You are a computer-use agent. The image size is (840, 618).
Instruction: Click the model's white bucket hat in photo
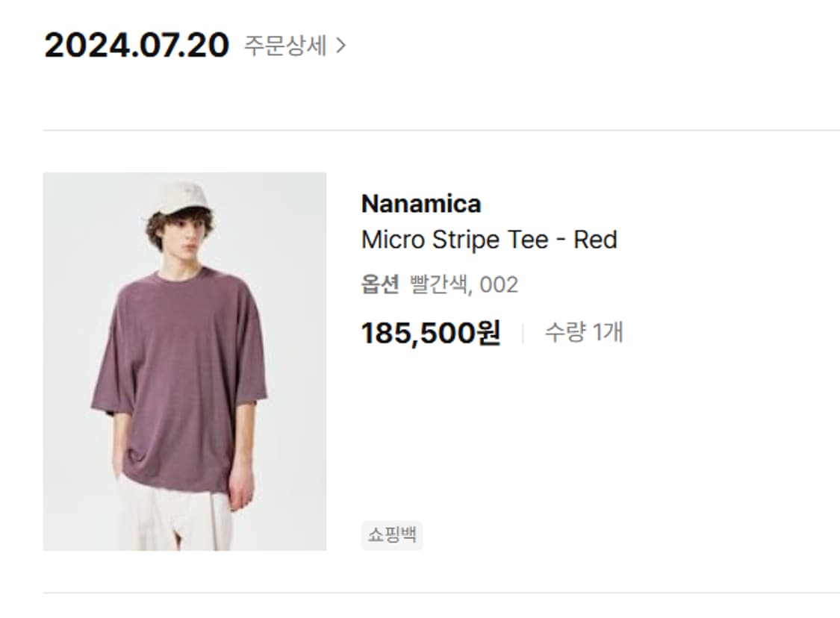(179, 198)
